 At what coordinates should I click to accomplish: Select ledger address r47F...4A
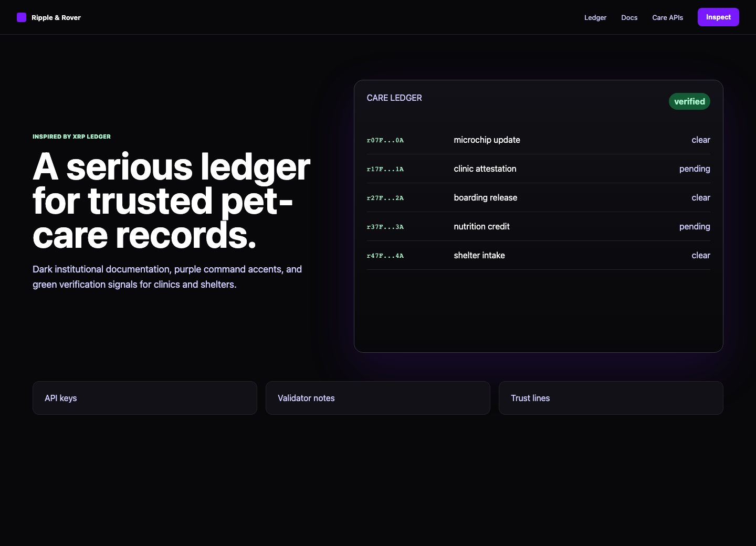[385, 256]
